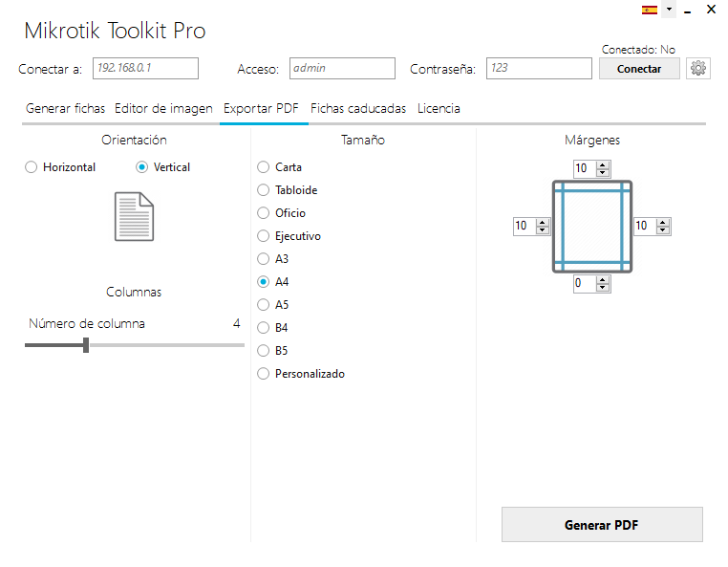The image size is (728, 567).
Task: Click the page margins preview diagram
Action: [x=592, y=227]
